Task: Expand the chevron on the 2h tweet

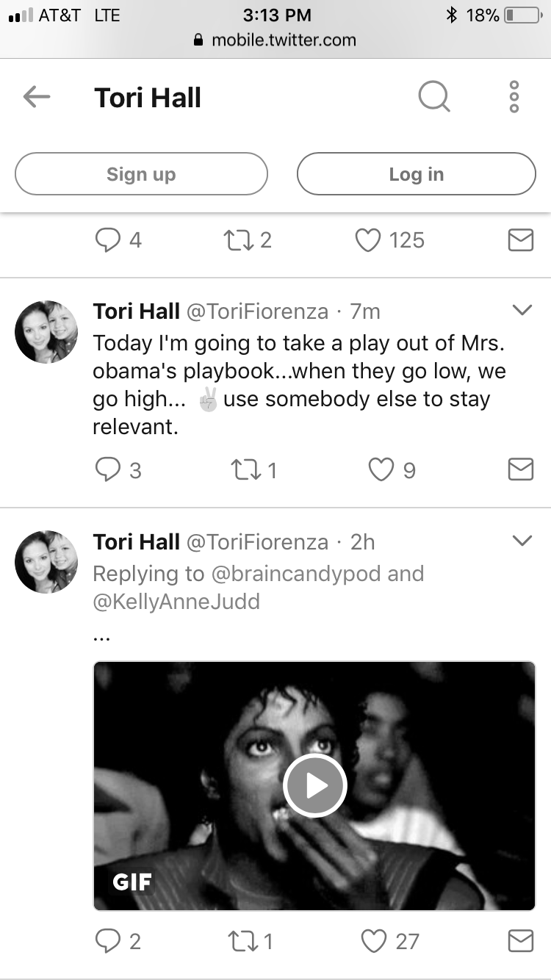Action: pos(522,541)
